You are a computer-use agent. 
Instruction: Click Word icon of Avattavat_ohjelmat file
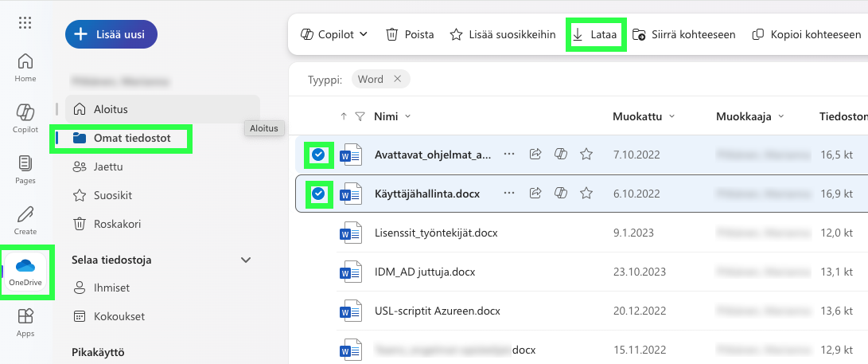[350, 155]
